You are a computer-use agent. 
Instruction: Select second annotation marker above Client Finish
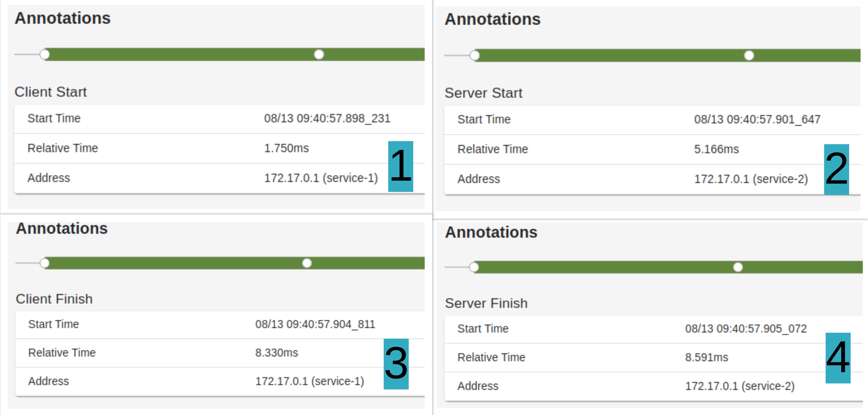pos(307,263)
